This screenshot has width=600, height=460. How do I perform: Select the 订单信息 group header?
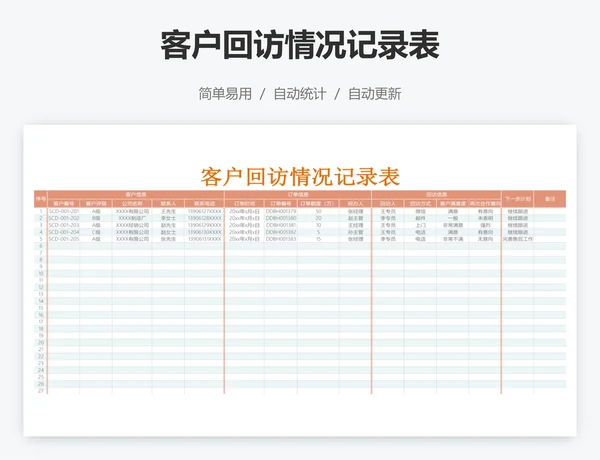click(x=298, y=194)
